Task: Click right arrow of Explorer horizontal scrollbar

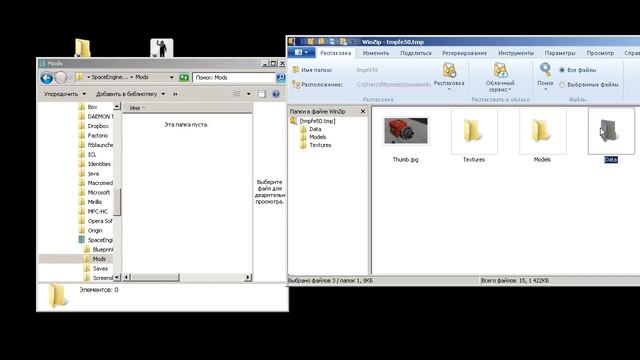Action: tap(248, 278)
